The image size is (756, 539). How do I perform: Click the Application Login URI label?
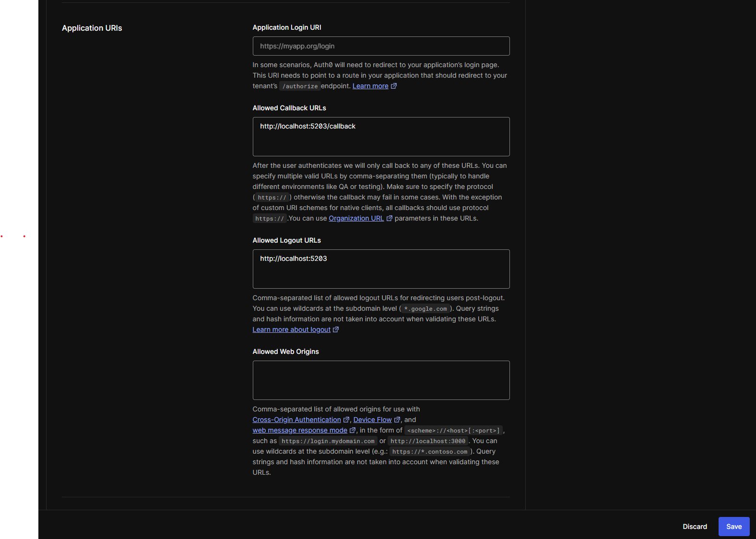287,27
